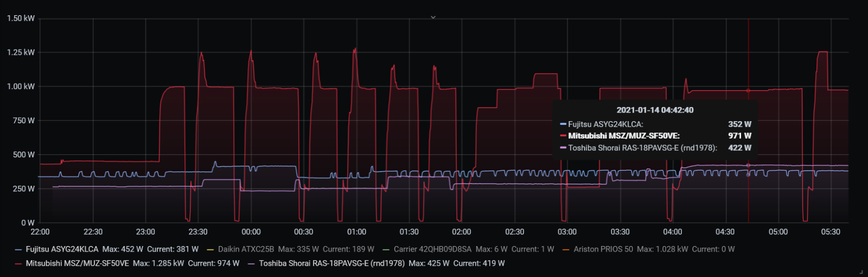Click Toshiba legend Current: 419 W value
The width and height of the screenshot is (868, 277).
pos(479,263)
